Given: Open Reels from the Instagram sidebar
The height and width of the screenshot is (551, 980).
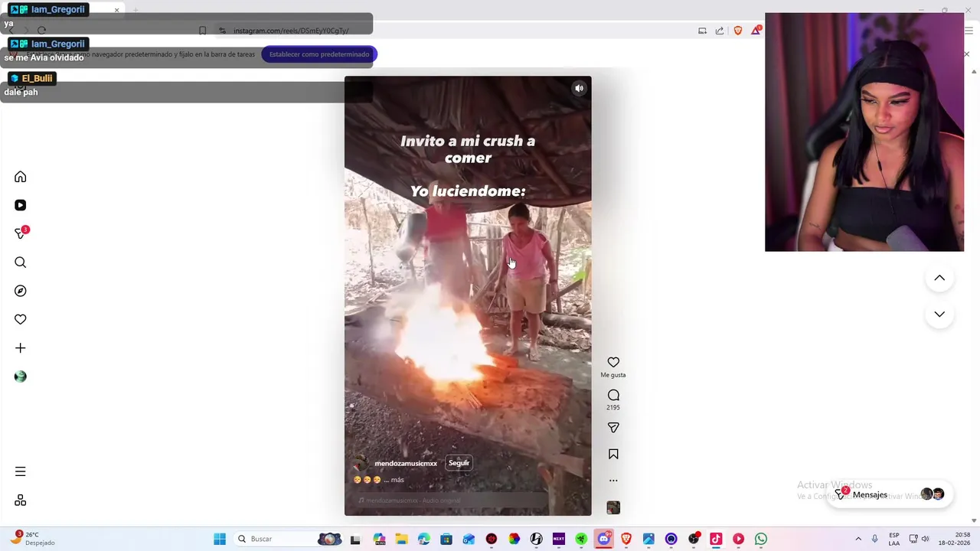Looking at the screenshot, I should tap(21, 205).
